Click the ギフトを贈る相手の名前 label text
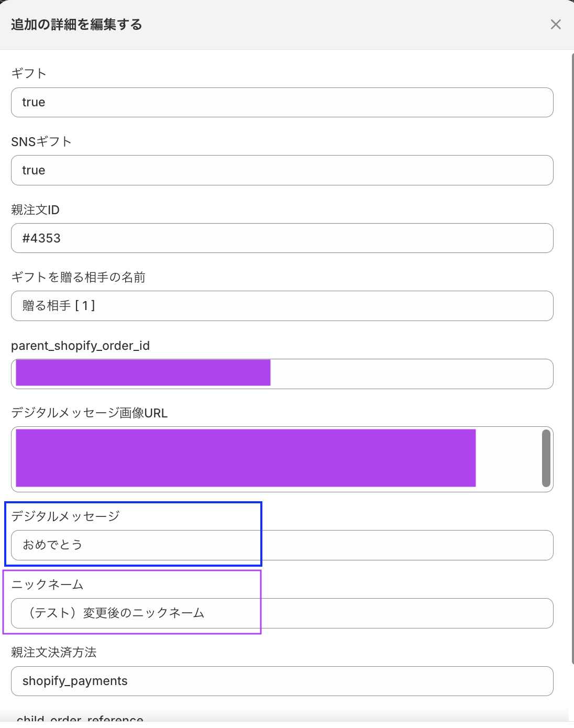The width and height of the screenshot is (574, 728). 78,277
